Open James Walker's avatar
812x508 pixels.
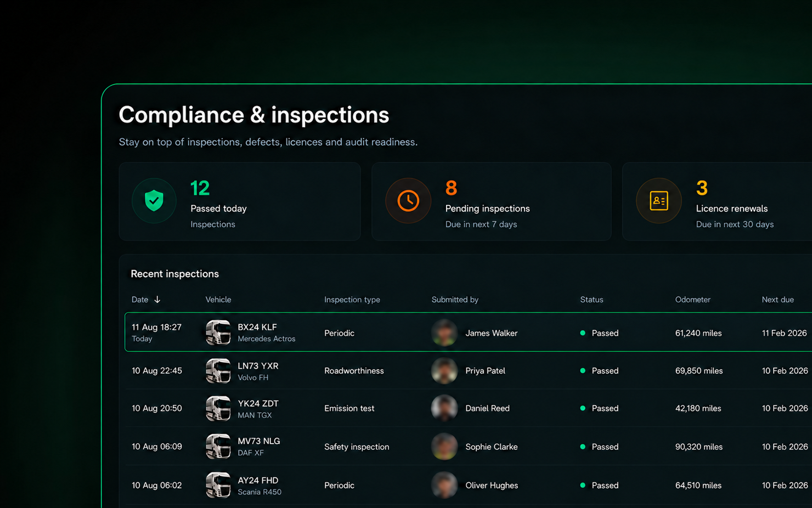click(444, 333)
